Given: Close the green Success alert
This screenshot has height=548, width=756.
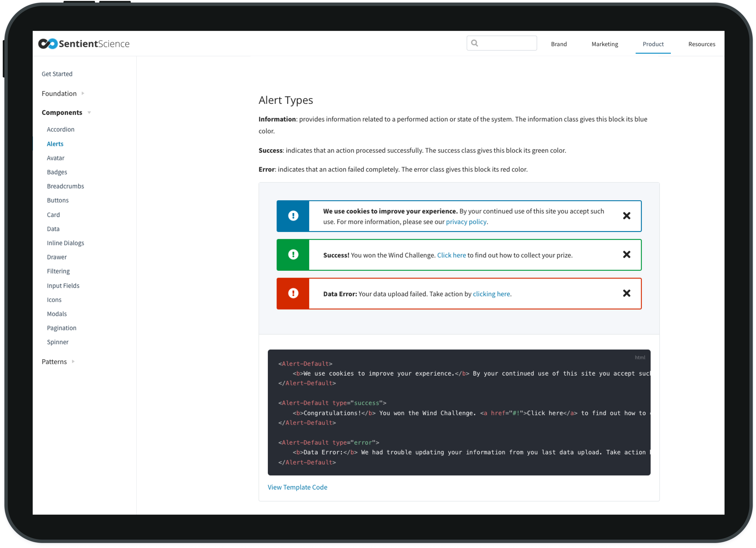Looking at the screenshot, I should (626, 254).
